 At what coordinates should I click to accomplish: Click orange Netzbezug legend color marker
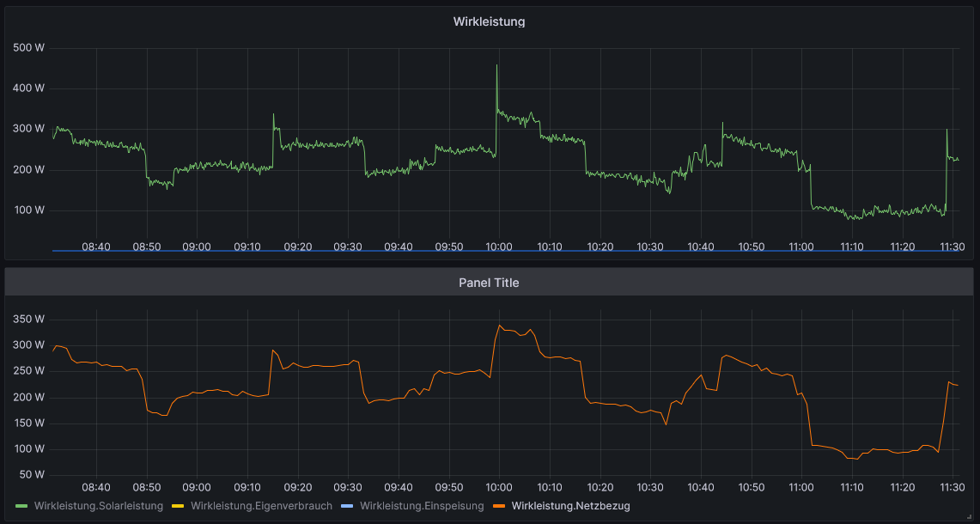pos(499,506)
